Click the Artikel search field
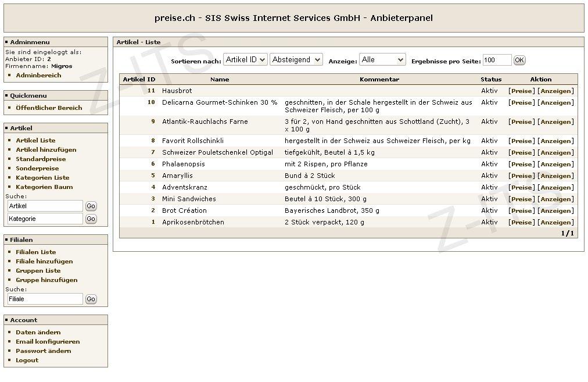 click(45, 206)
